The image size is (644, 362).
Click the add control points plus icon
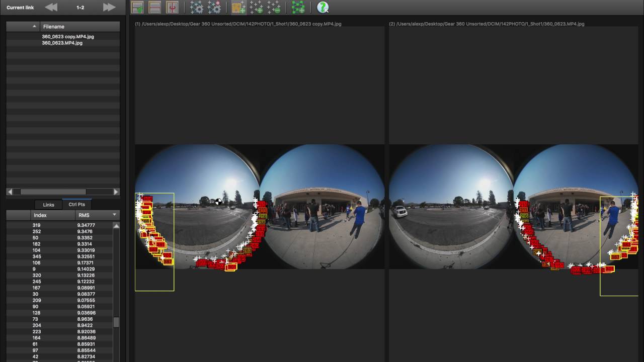click(x=256, y=8)
